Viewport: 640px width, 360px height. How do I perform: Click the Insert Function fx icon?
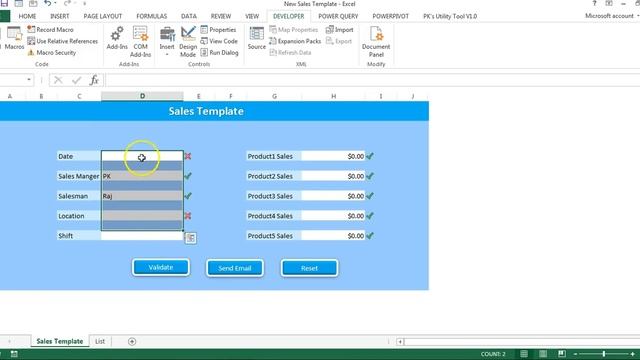[94, 80]
